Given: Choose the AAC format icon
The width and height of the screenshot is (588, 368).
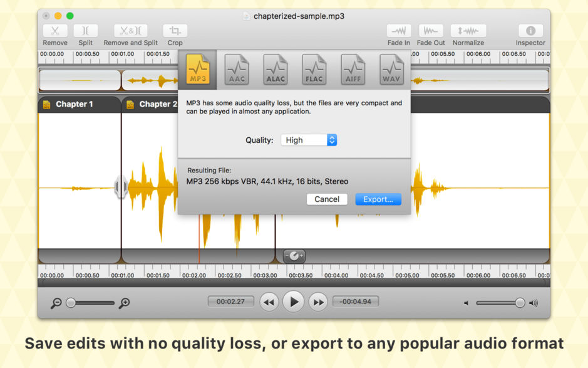Looking at the screenshot, I should click(x=237, y=70).
